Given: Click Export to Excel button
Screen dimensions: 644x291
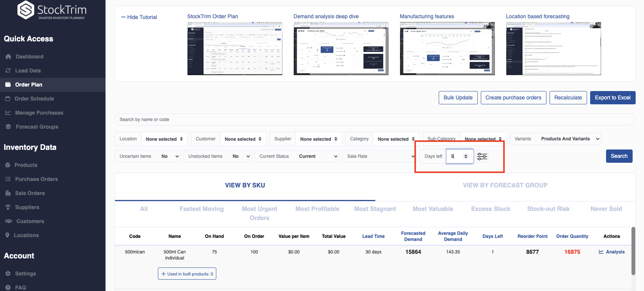Looking at the screenshot, I should coord(613,98).
